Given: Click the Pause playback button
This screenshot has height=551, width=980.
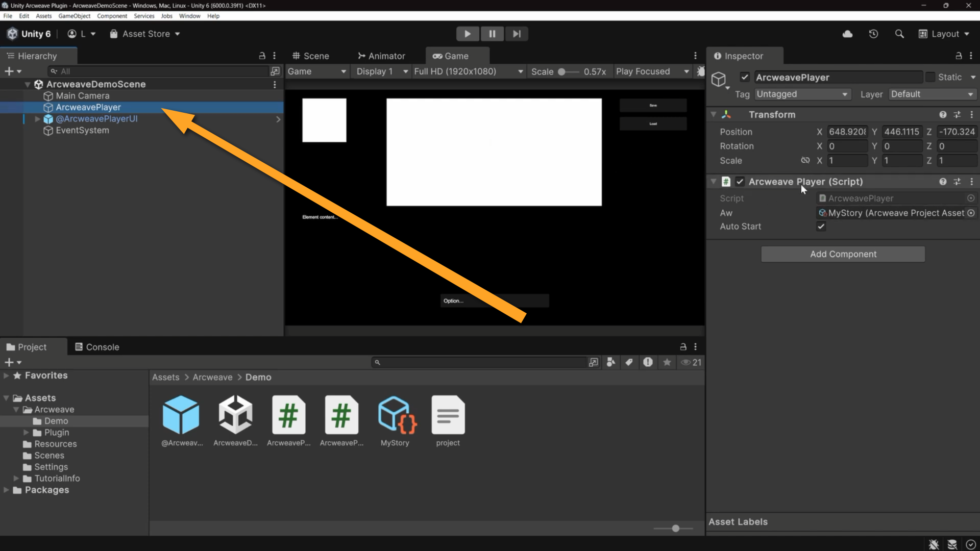Looking at the screenshot, I should 492,34.
